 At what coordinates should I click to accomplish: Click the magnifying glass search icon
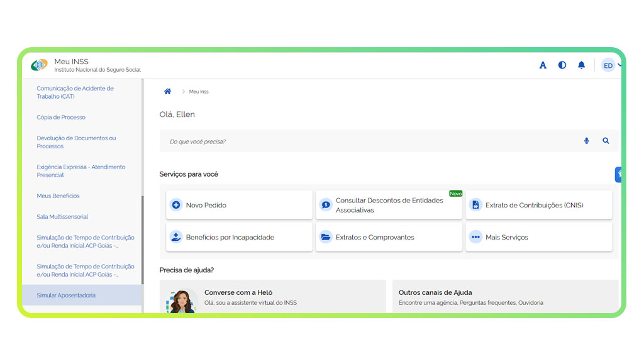[x=606, y=141]
